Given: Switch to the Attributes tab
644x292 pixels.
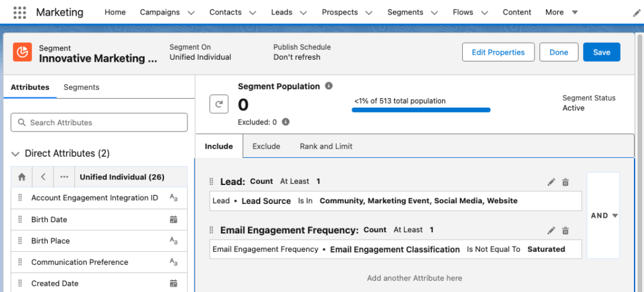Looking at the screenshot, I should (30, 87).
